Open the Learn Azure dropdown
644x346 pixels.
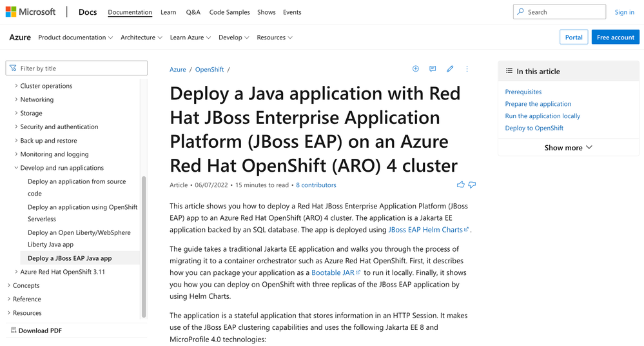point(191,37)
